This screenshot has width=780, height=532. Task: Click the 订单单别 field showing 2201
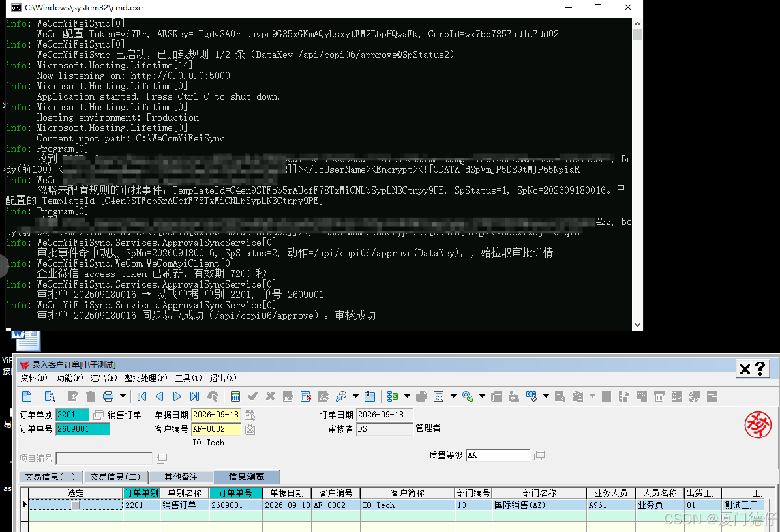(72, 415)
